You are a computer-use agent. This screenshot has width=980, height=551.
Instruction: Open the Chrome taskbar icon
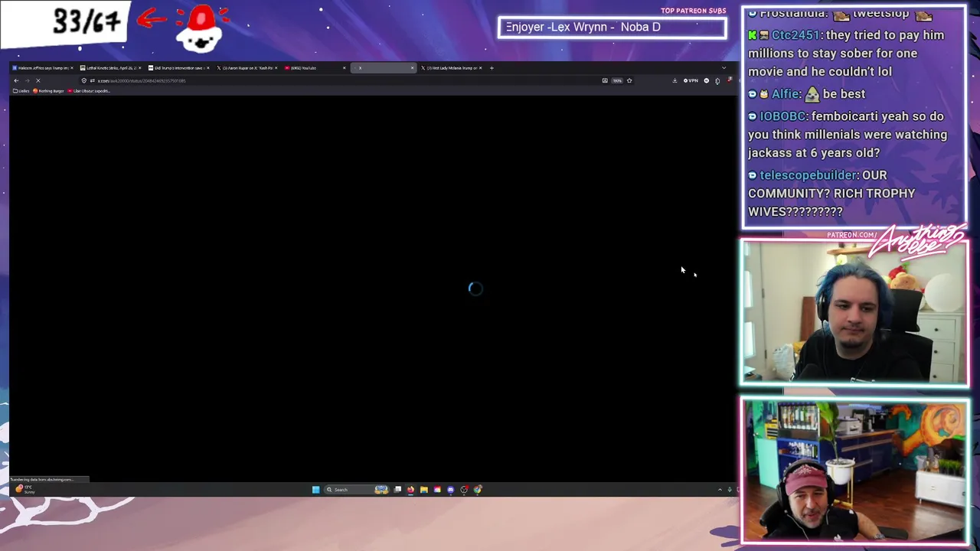(478, 489)
